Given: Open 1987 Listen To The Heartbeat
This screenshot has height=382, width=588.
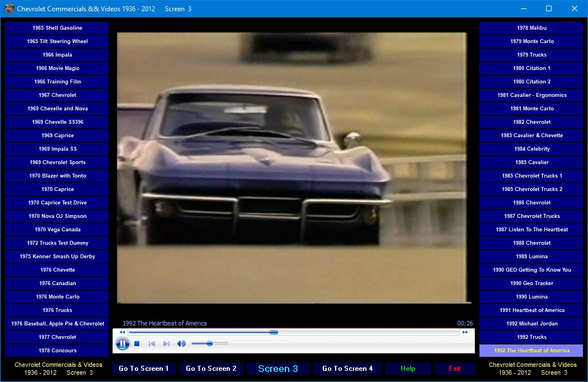Looking at the screenshot, I should pyautogui.click(x=531, y=230).
